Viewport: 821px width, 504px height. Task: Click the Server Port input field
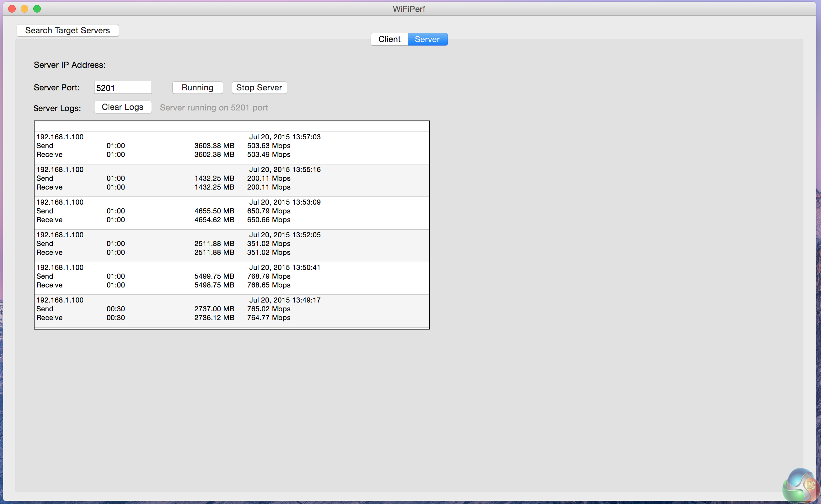click(x=123, y=88)
